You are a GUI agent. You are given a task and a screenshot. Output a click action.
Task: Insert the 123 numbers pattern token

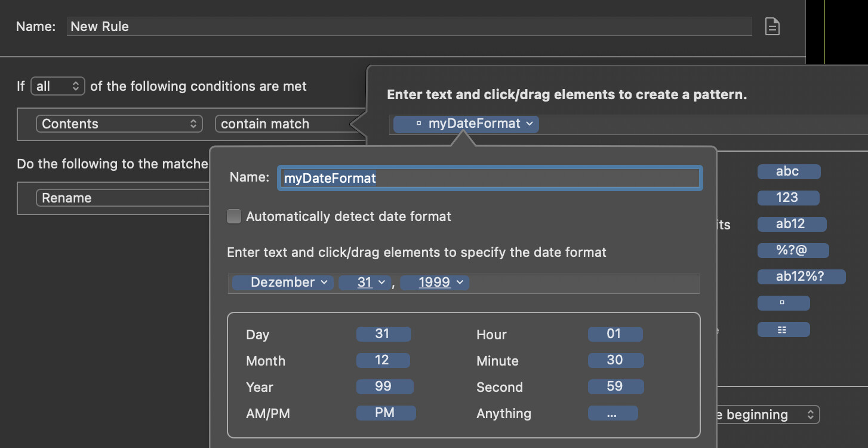click(x=789, y=198)
